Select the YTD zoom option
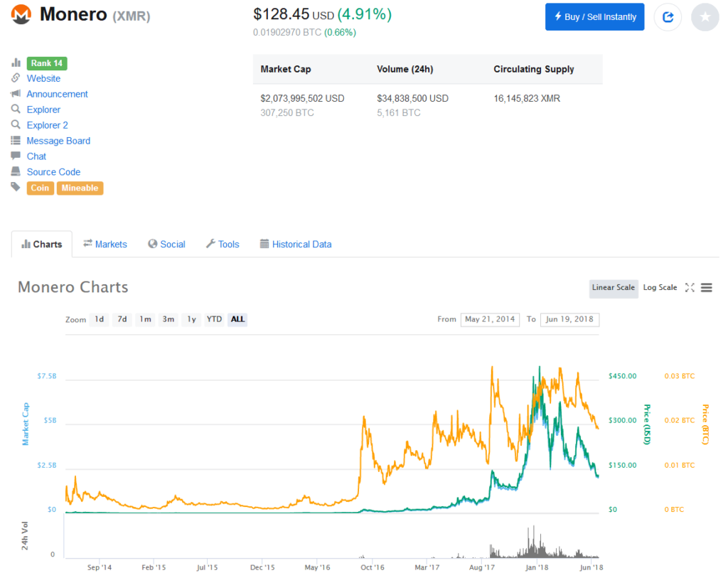The height and width of the screenshot is (573, 728). [x=214, y=319]
